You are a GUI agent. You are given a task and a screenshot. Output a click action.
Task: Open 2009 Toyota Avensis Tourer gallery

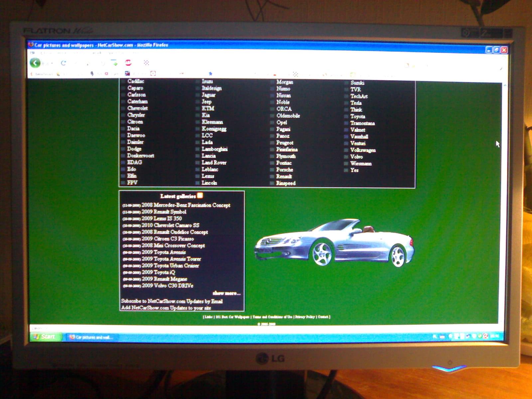171,259
